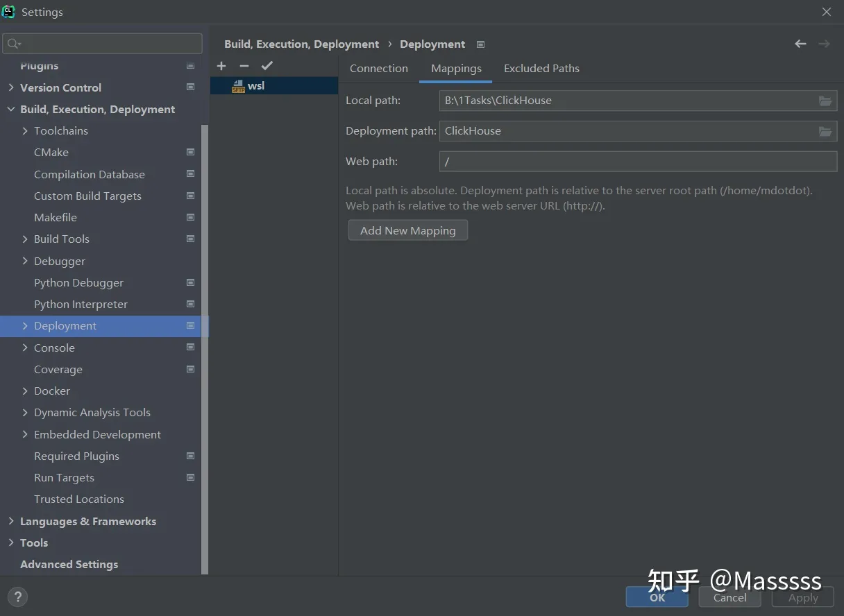Collapse Build, Execution, Deployment section

click(11, 109)
